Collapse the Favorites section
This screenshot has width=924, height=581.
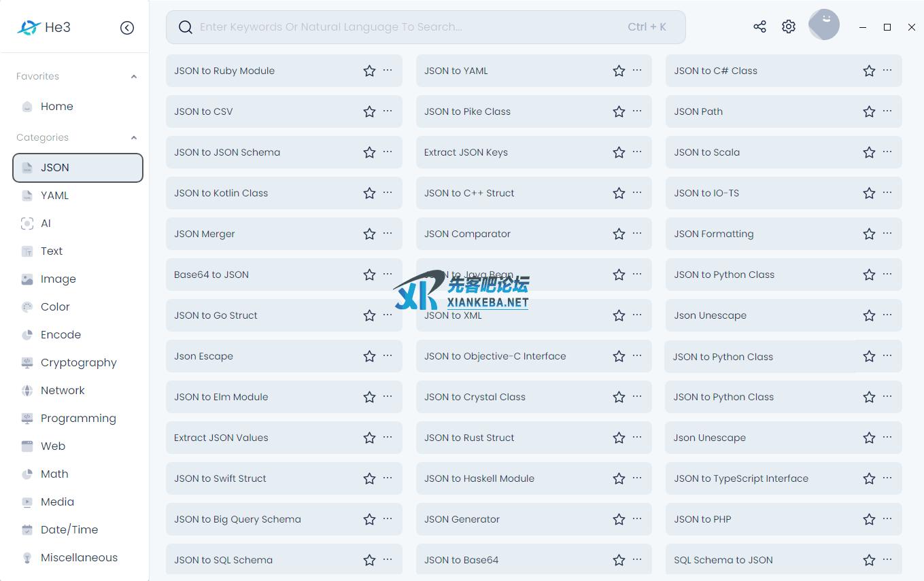point(134,77)
